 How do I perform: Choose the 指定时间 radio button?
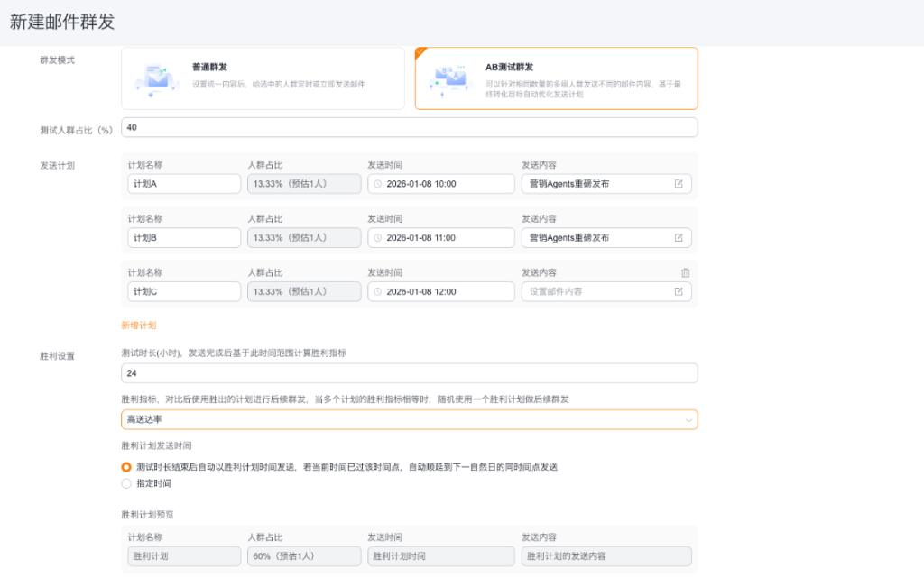(x=126, y=483)
